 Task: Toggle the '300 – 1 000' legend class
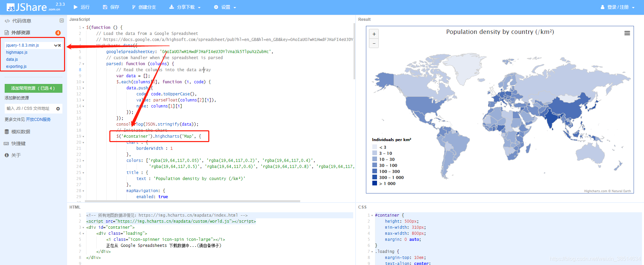pyautogui.click(x=388, y=177)
